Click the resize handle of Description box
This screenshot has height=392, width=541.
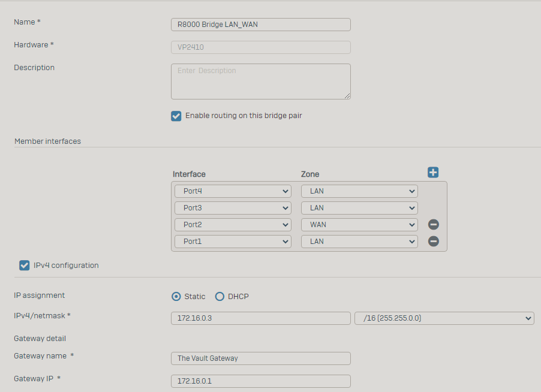coord(347,96)
